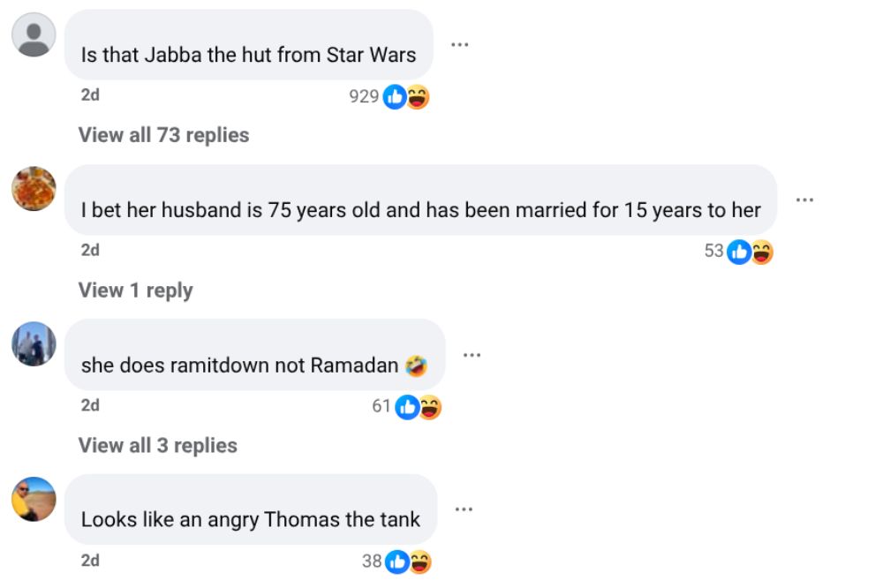
Task: Click the 929 reaction count number
Action: 363,97
